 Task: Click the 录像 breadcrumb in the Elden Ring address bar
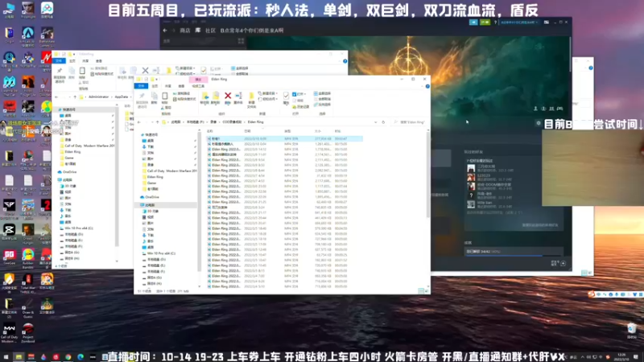coord(213,122)
